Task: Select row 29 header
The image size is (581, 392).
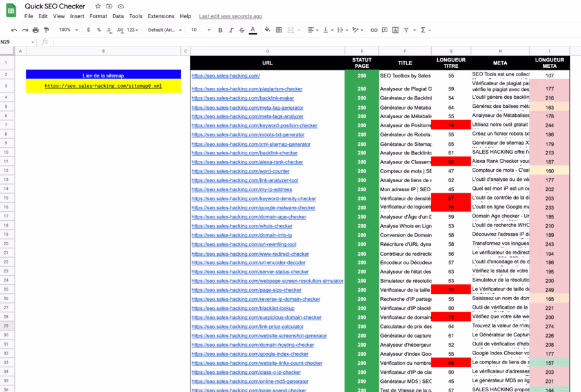Action: coord(6,326)
